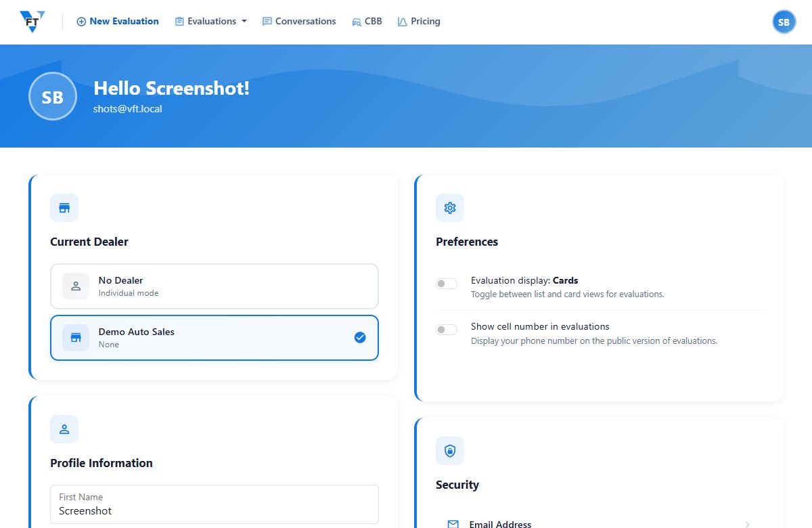Click 'Toggle between list and card views' text
This screenshot has height=528, width=812.
pos(568,294)
